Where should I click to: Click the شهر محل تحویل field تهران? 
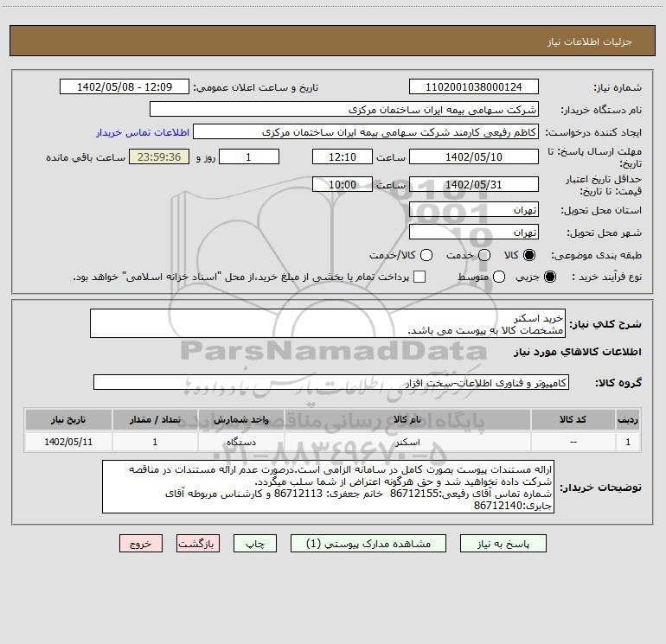tap(474, 233)
